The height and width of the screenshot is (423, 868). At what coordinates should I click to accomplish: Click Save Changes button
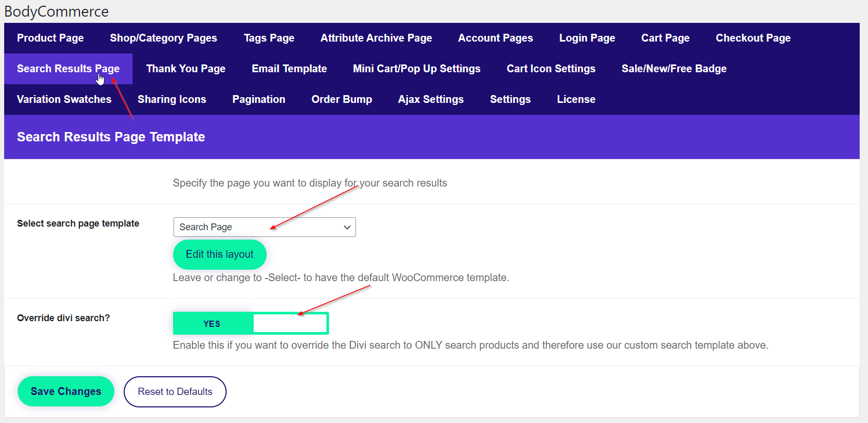coord(66,391)
